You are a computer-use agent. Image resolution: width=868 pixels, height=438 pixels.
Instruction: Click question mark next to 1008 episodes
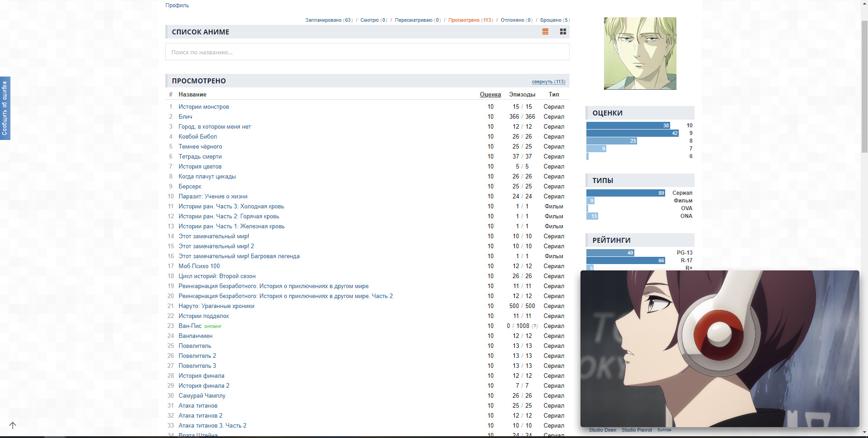pyautogui.click(x=535, y=326)
